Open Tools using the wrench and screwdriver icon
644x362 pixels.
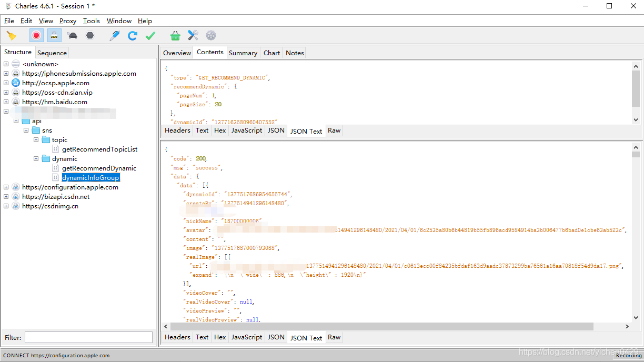(x=193, y=36)
